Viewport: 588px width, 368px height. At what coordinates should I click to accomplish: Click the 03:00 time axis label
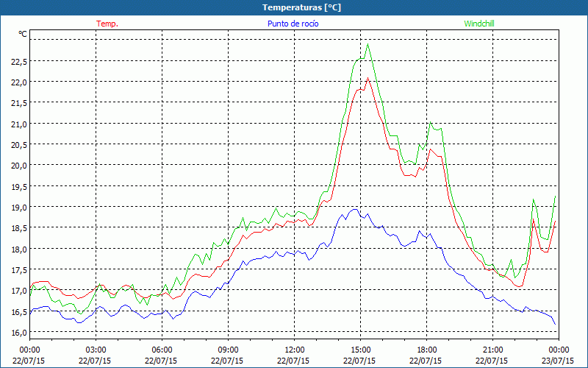96,350
